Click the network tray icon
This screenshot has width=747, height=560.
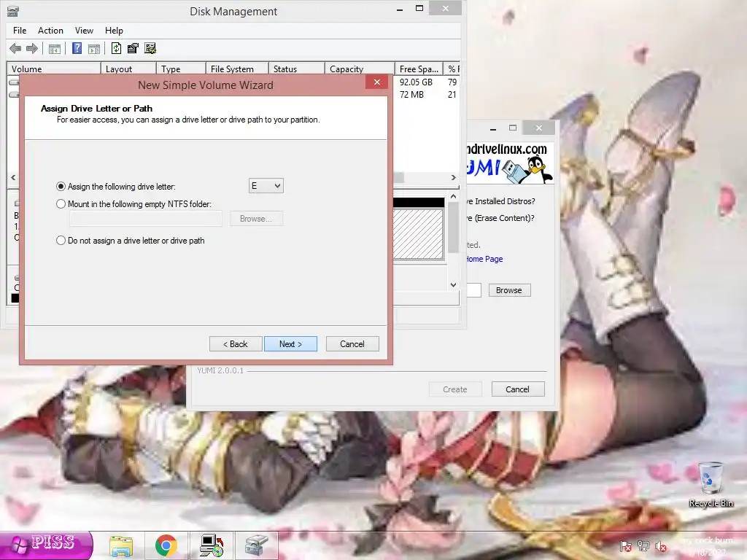[643, 547]
